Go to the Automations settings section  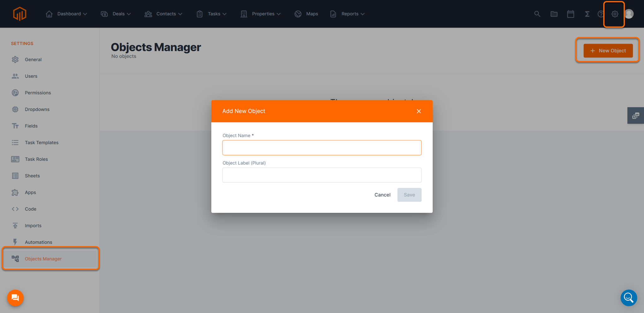38,242
